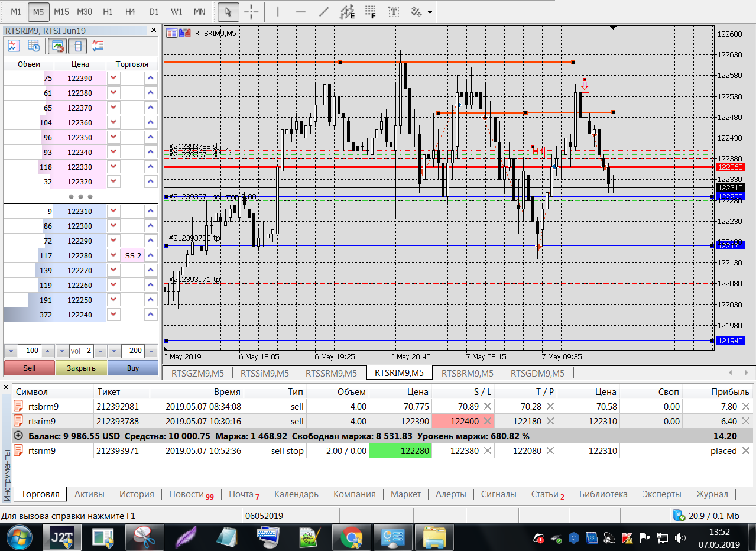Screen dimensions: 756x551
Task: Toggle the M15 timeframe button
Action: (61, 11)
